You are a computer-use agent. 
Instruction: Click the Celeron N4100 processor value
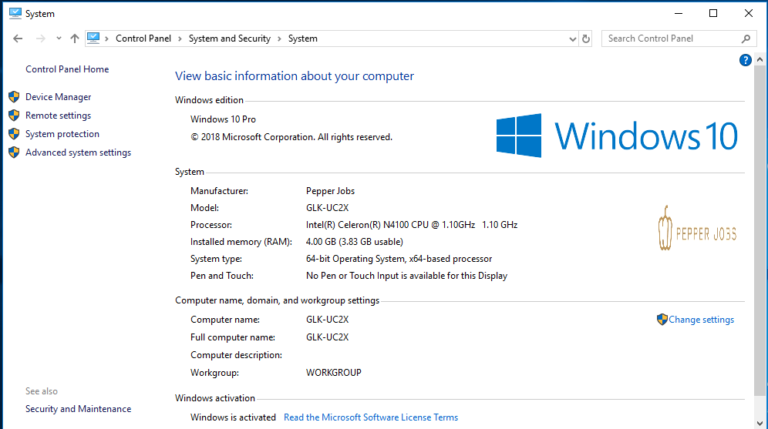(x=411, y=225)
